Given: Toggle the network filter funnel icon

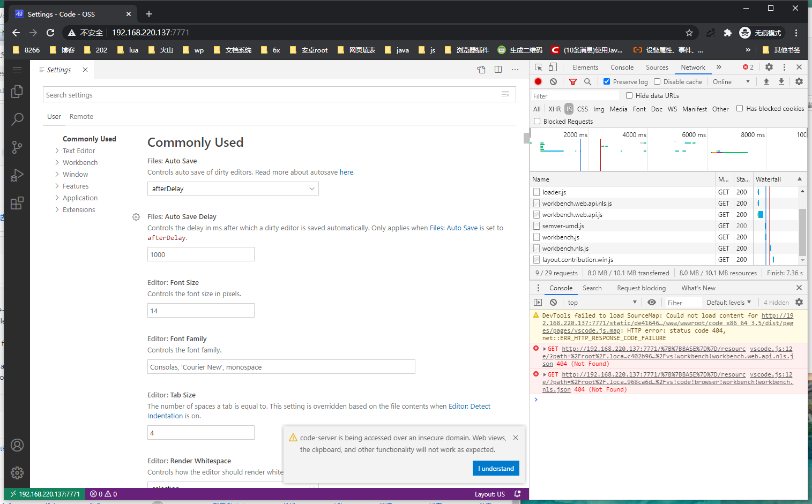Looking at the screenshot, I should point(573,81).
